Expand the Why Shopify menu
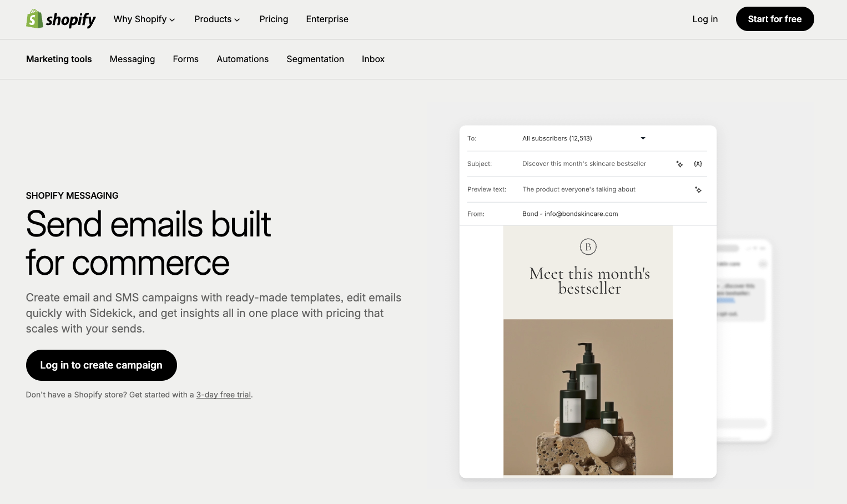 (144, 19)
